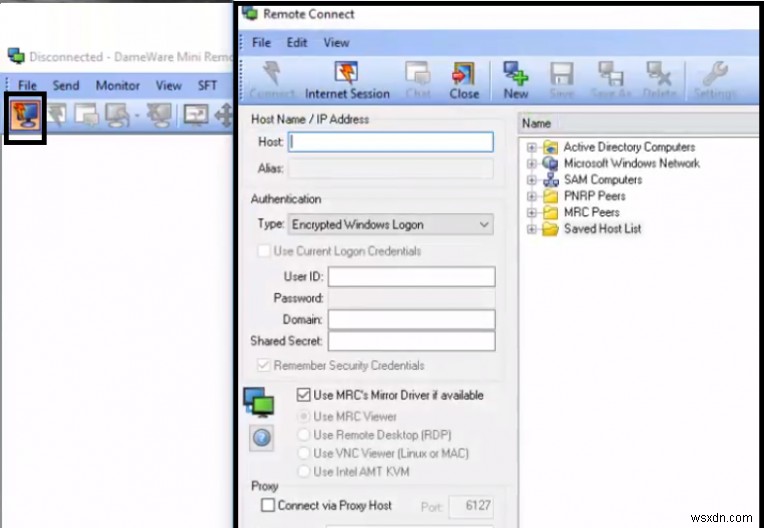Screen dimensions: 764x528
Task: Expand the PNRP Peers tree node
Action: click(532, 197)
